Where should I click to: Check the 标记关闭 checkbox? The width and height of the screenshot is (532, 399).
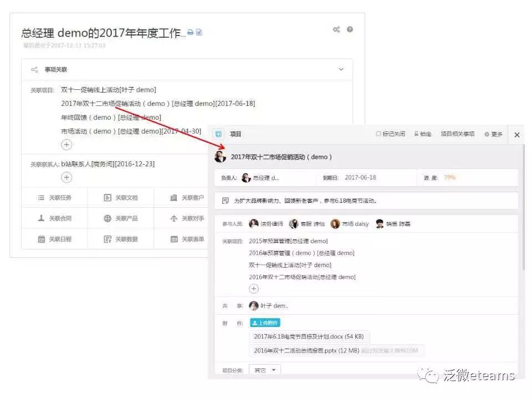click(x=378, y=134)
